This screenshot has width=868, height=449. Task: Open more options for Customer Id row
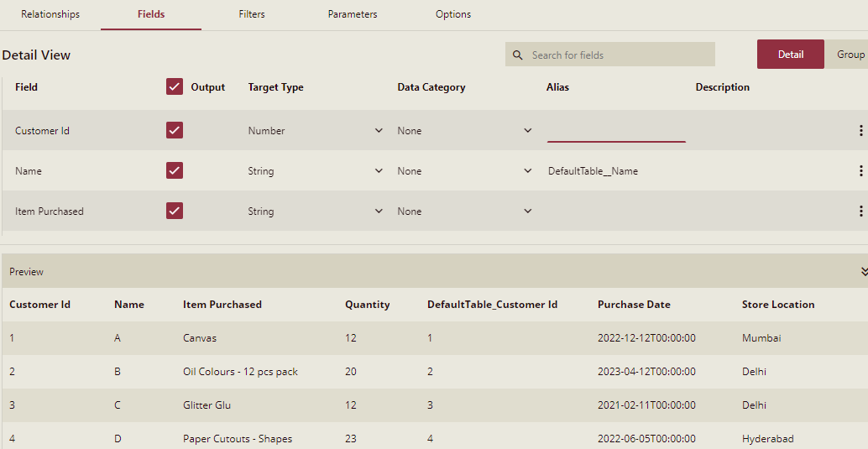[860, 131]
